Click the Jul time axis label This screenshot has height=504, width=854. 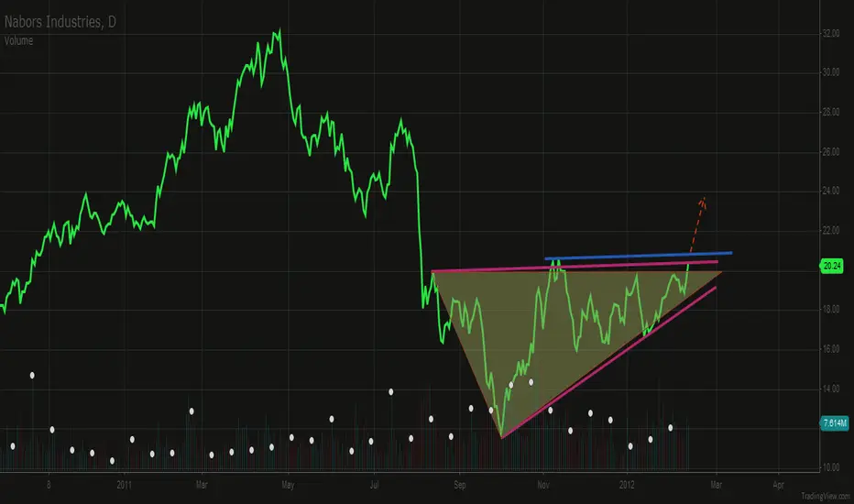(x=374, y=485)
